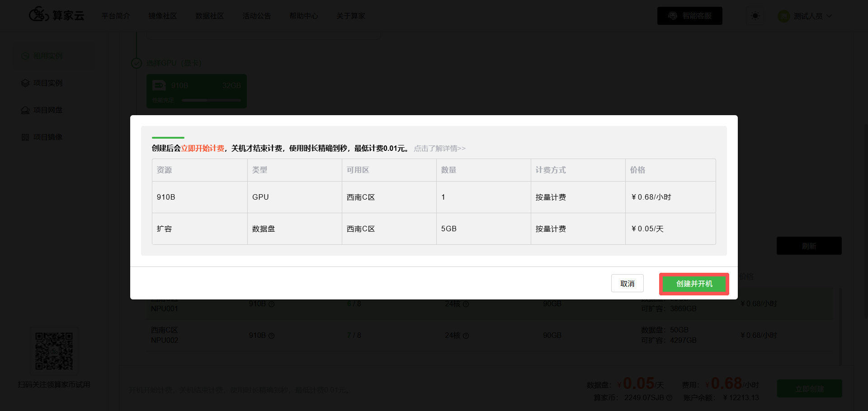868x411 pixels.
Task: Click the 算家云 logo icon
Action: tap(39, 14)
